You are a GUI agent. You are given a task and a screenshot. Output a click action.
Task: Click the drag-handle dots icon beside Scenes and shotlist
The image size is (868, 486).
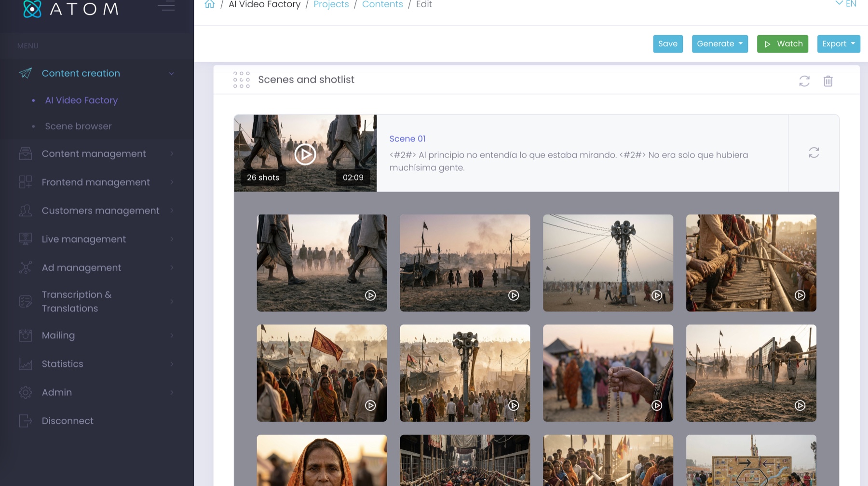[x=242, y=80]
